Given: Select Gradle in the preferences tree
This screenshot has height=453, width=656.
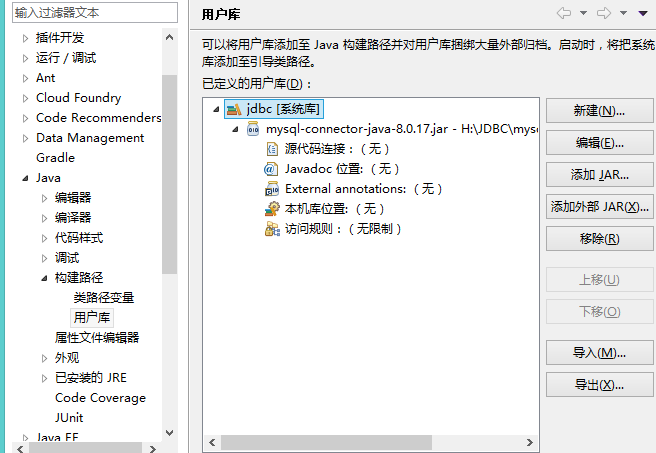Looking at the screenshot, I should (x=56, y=158).
